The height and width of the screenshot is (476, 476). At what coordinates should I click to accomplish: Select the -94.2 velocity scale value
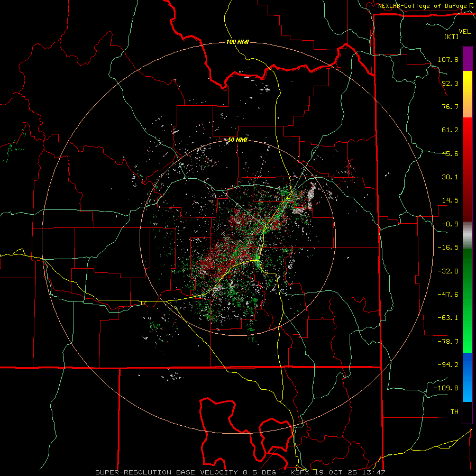(448, 365)
